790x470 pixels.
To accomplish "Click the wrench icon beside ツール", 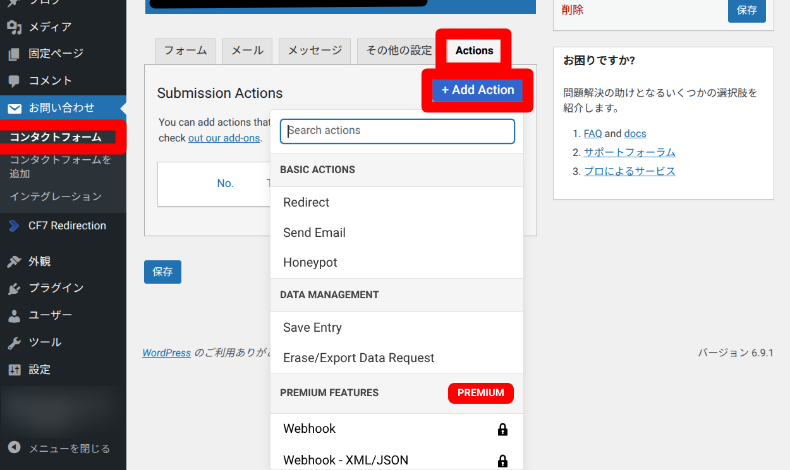I will 15,343.
